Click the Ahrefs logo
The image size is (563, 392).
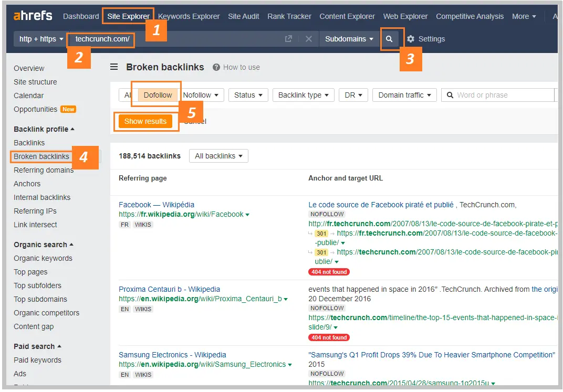(x=33, y=16)
